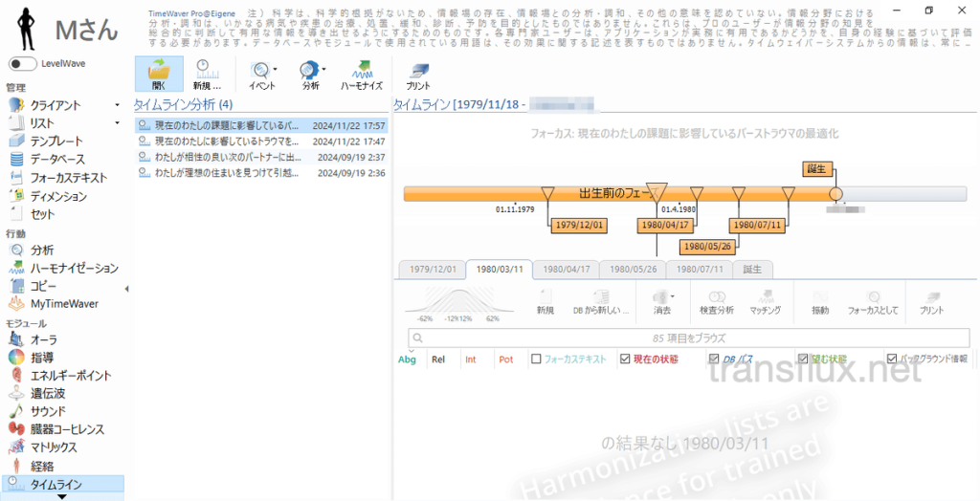Viewport: 980px width, 501px height.
Task: Open MyTimeWaver in the sidebar
Action: pyautogui.click(x=64, y=304)
